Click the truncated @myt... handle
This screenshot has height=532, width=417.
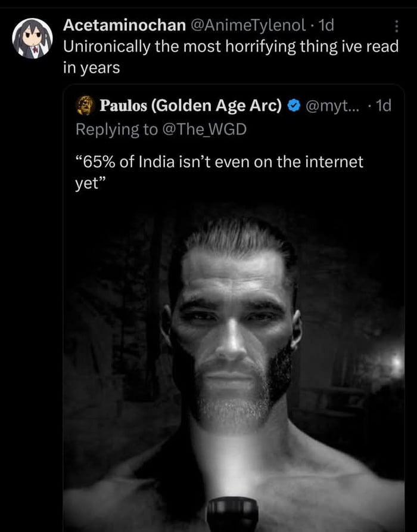[x=331, y=106]
